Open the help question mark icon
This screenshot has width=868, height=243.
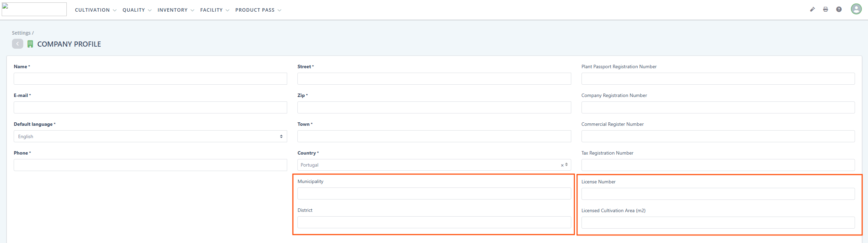click(839, 10)
